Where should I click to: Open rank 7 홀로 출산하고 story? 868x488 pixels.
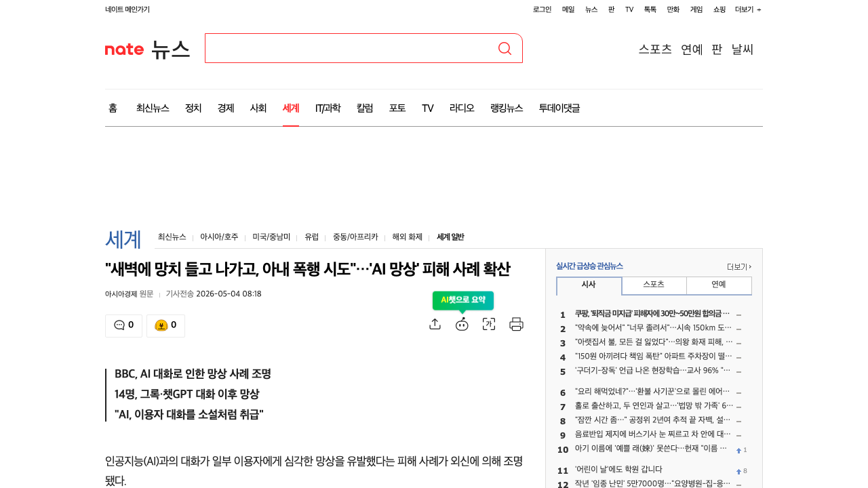tap(654, 406)
